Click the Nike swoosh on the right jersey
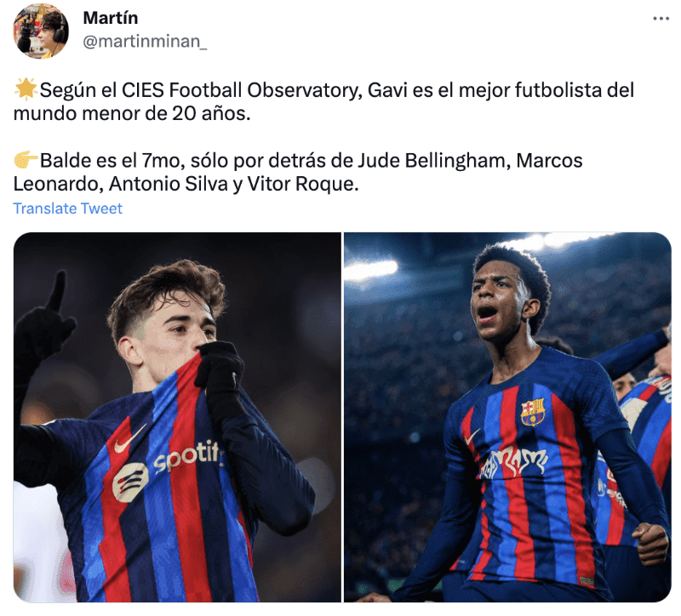This screenshot has height=616, width=681. coord(472,436)
